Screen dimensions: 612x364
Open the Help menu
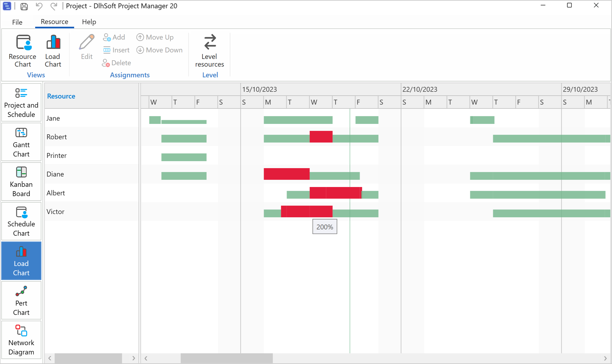[89, 21]
